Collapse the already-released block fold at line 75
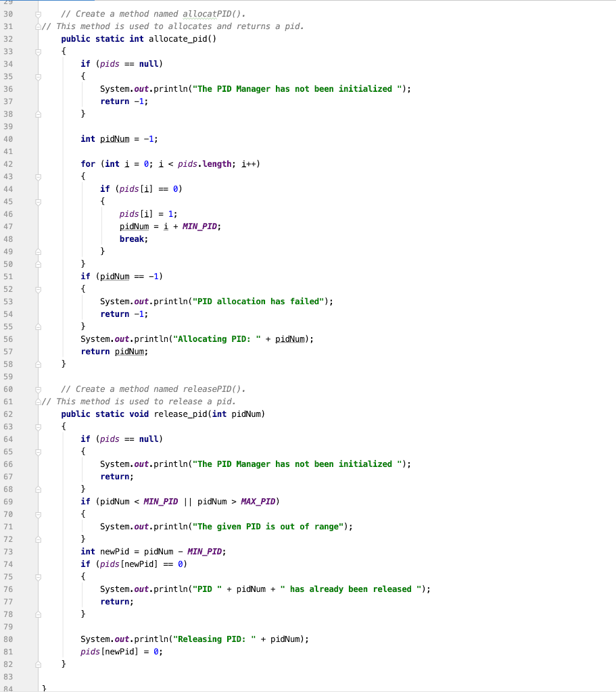This screenshot has height=692, width=616. (38, 576)
